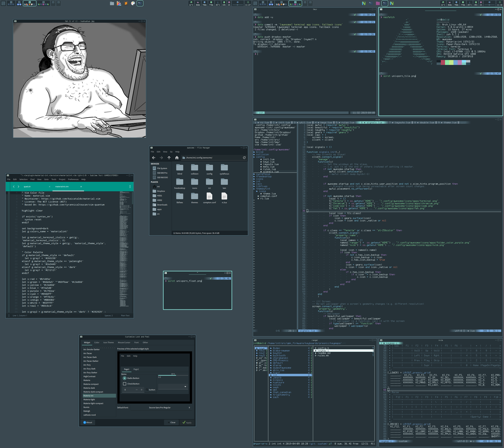Image resolution: width=504 pixels, height=448 pixels.
Task: Open Preferences menu in Sublime Text
Action: pyautogui.click(x=73, y=180)
